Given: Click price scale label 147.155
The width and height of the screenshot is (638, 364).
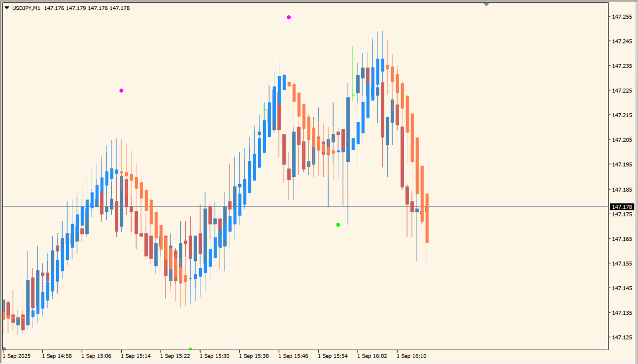Looking at the screenshot, I should [622, 264].
